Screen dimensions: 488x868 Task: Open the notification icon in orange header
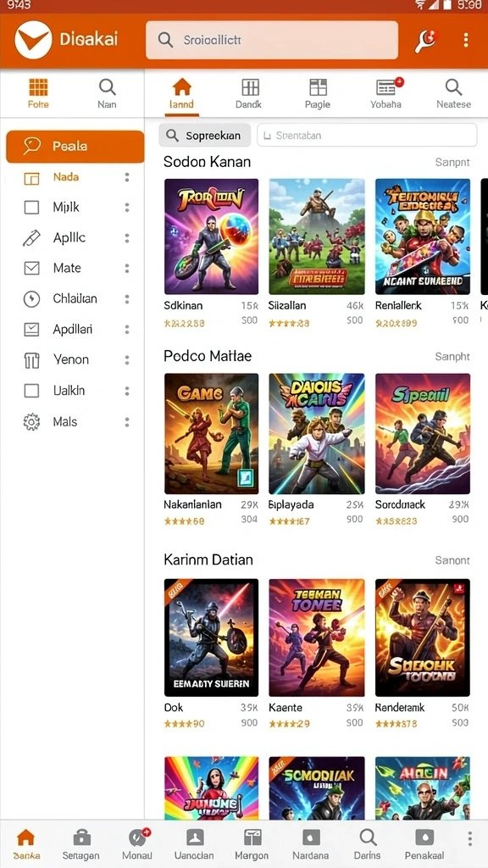tap(425, 40)
